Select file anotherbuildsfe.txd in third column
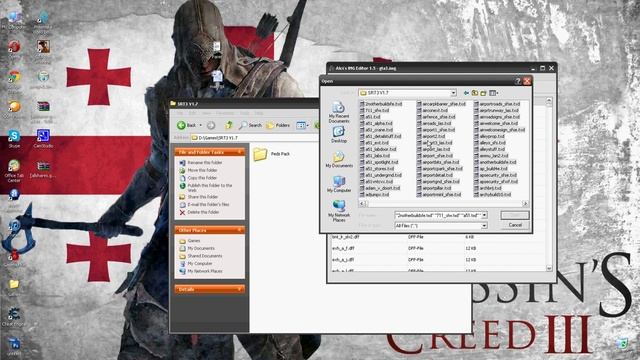The image size is (640, 360). (x=495, y=162)
